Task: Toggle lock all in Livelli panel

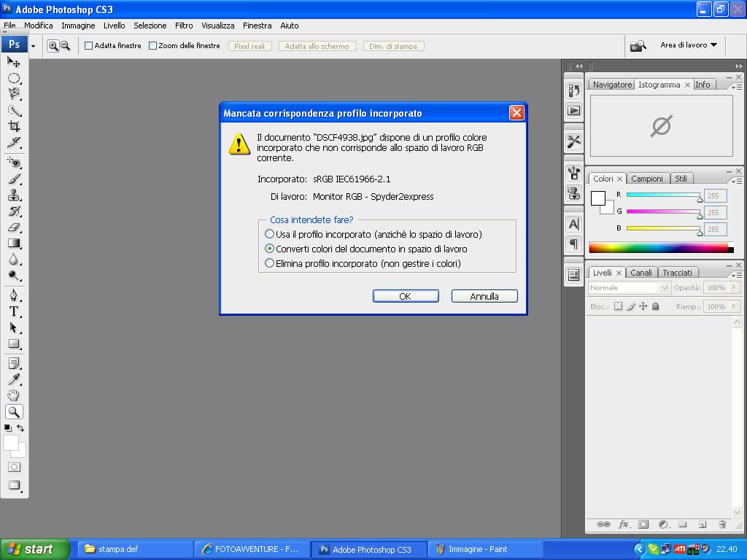Action: (x=656, y=306)
